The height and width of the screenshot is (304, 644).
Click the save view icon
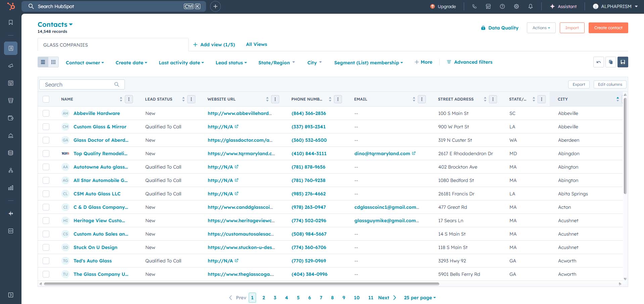623,62
